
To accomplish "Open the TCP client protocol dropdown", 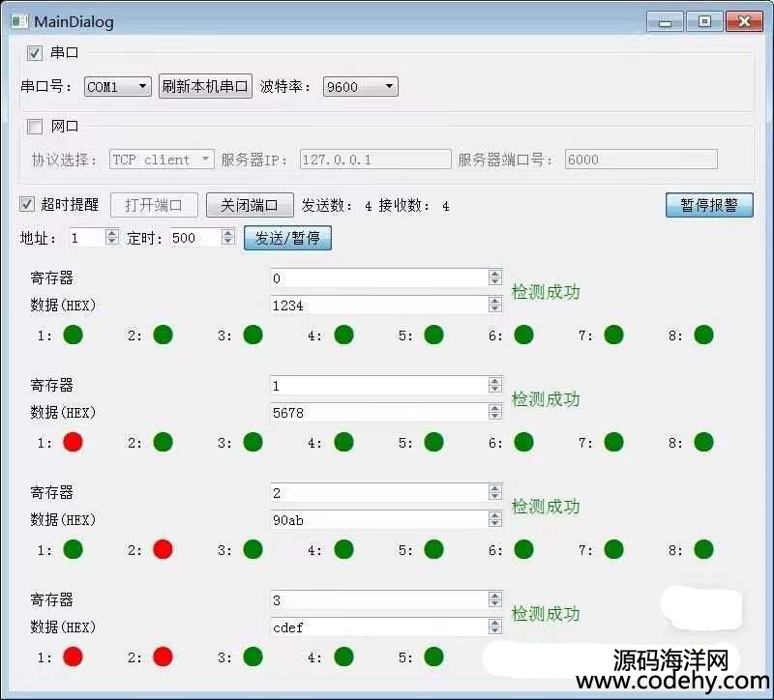I will (162, 160).
